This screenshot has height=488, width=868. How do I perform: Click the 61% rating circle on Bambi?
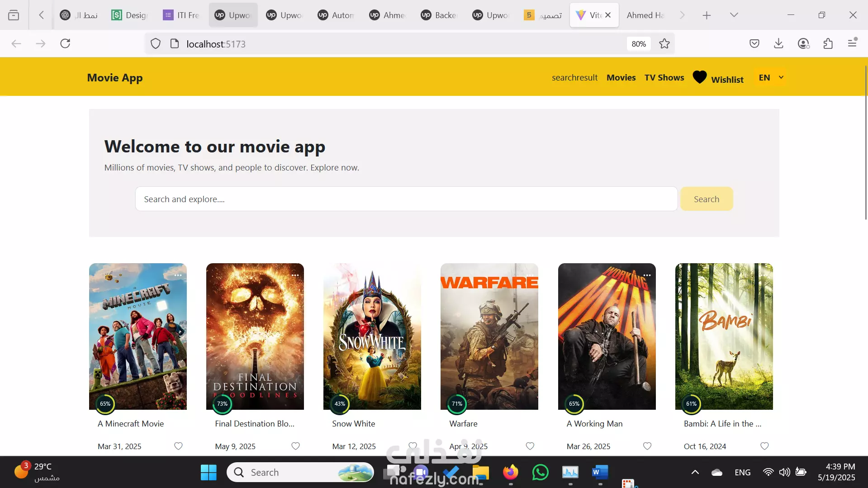[691, 404]
